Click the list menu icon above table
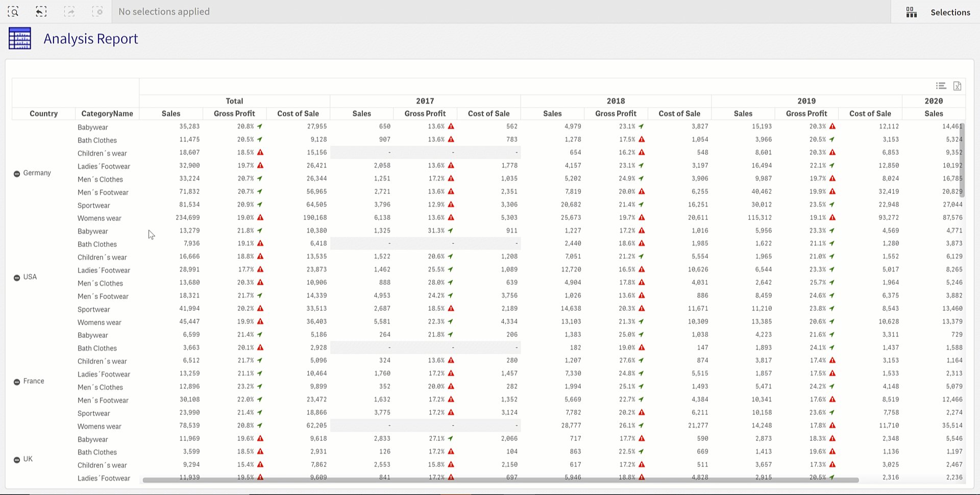The width and height of the screenshot is (980, 495). 941,86
